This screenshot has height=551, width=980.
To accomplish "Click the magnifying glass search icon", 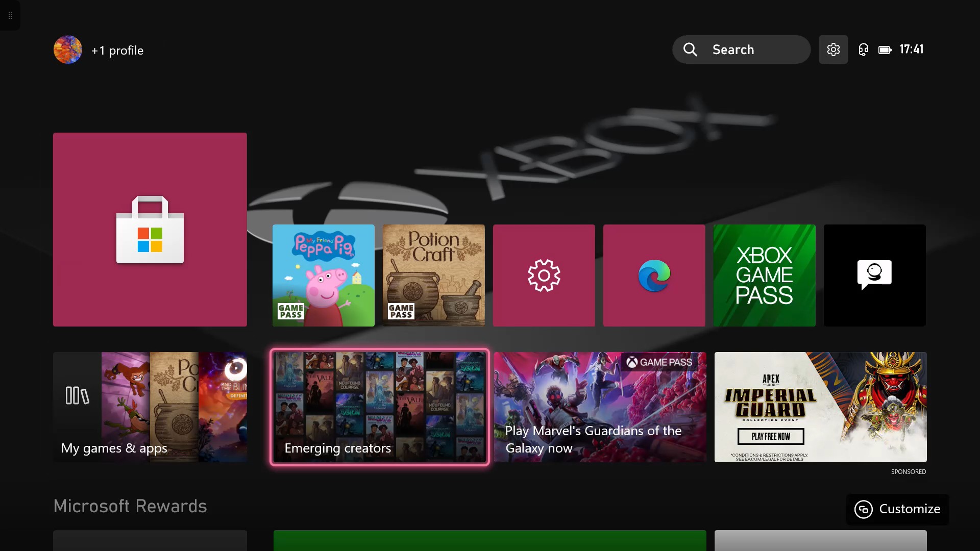I will pos(690,49).
